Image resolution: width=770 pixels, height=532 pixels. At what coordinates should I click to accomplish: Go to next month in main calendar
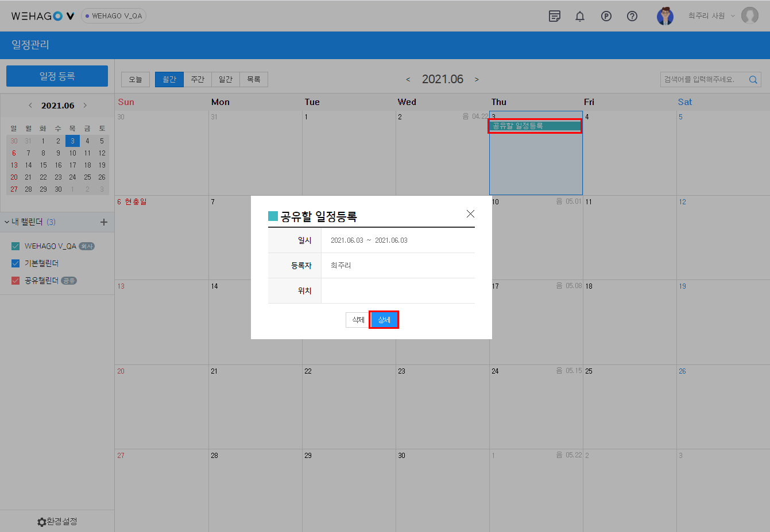[477, 80]
